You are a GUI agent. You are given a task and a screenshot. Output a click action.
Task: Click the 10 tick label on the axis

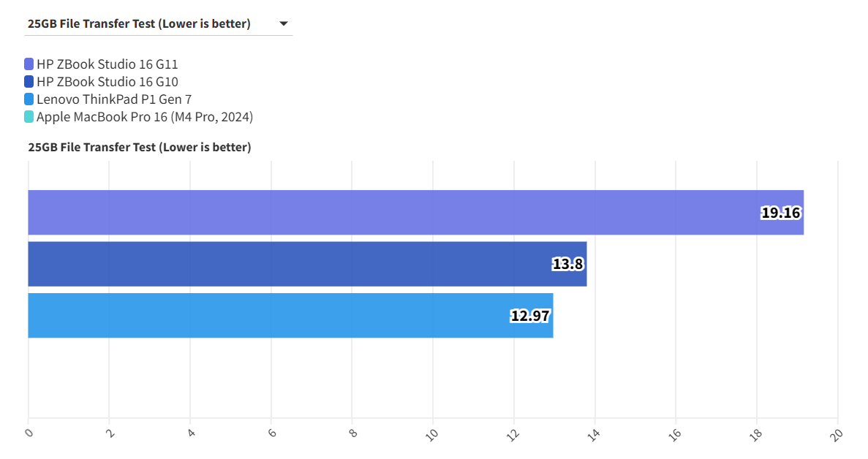click(432, 434)
